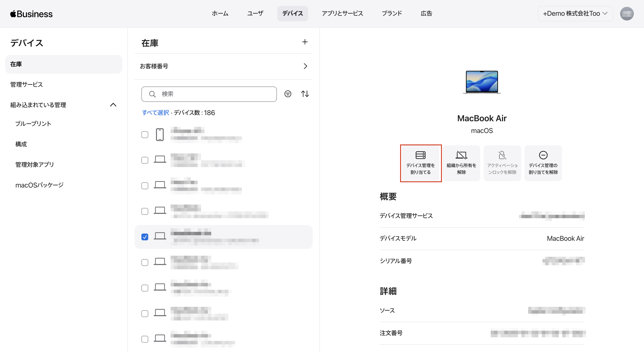Viewport: 644px width, 352px height.
Task: Open macOSパッケージ in the sidebar
Action: pos(39,185)
